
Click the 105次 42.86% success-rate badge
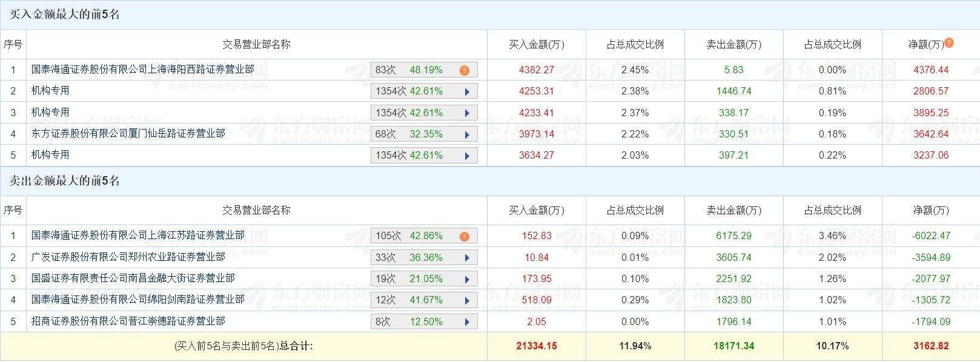(409, 236)
